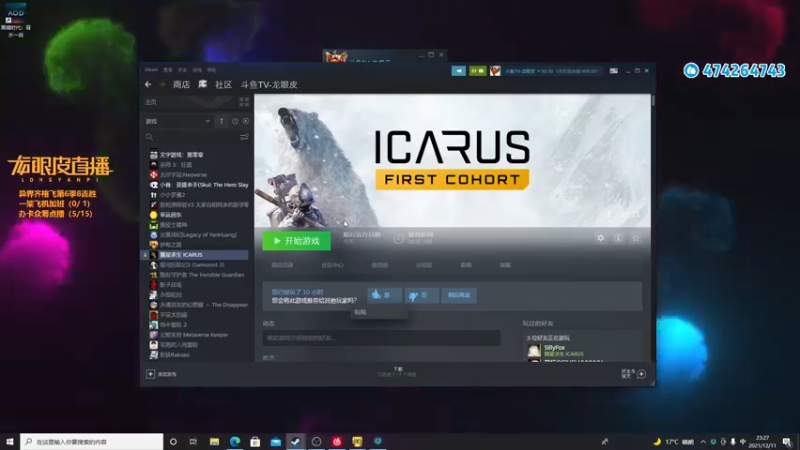The height and width of the screenshot is (450, 800).
Task: Open Microsoft Store from taskbar
Action: [255, 441]
